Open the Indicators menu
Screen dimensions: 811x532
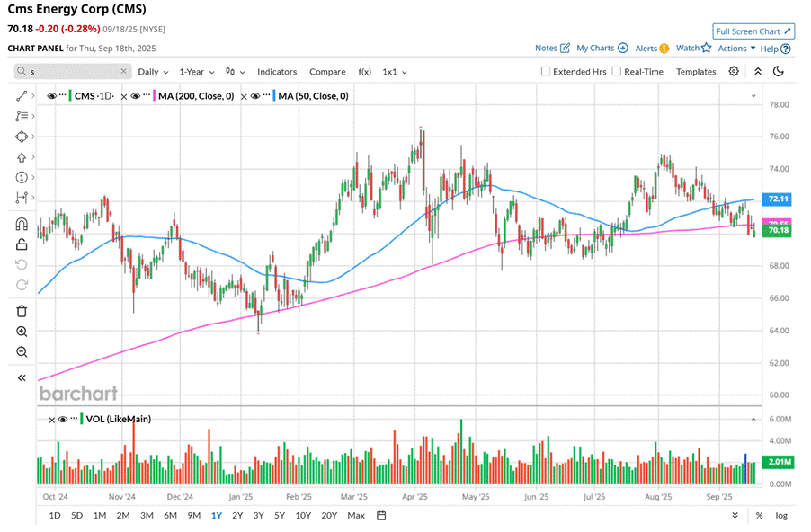pos(277,71)
